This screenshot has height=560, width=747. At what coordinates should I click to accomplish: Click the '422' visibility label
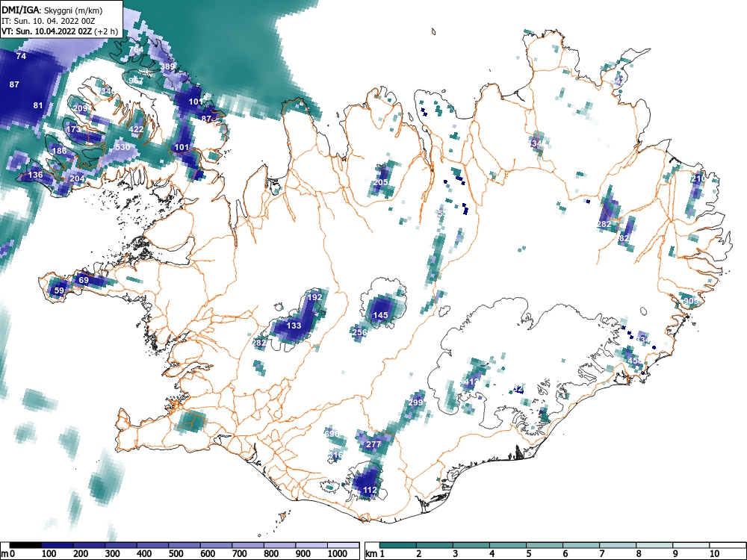tap(136, 129)
